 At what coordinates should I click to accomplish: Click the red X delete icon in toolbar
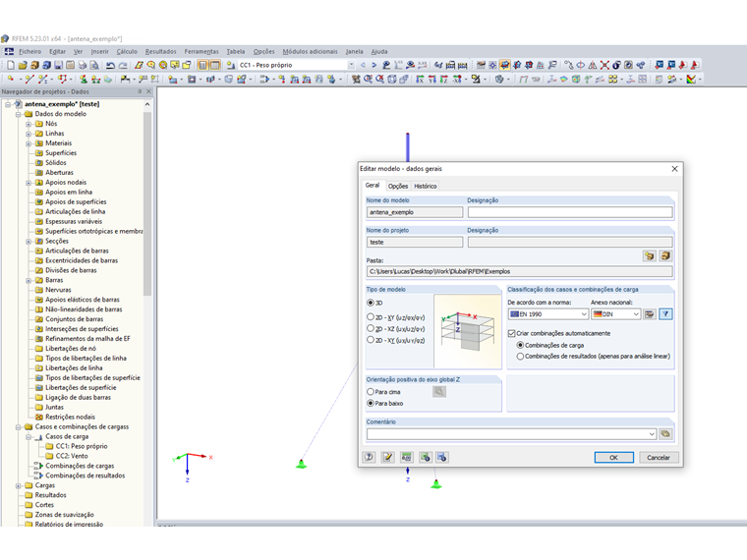(x=604, y=65)
